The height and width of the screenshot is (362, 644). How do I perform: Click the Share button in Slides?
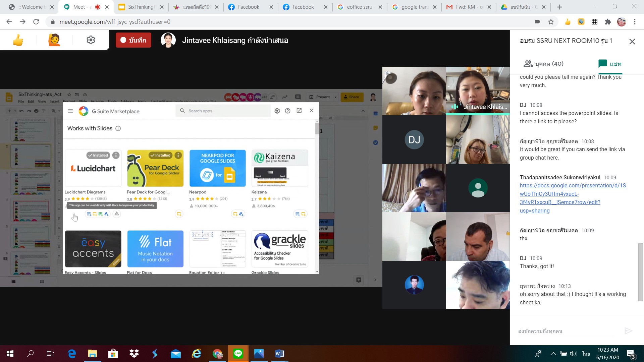[x=352, y=97]
